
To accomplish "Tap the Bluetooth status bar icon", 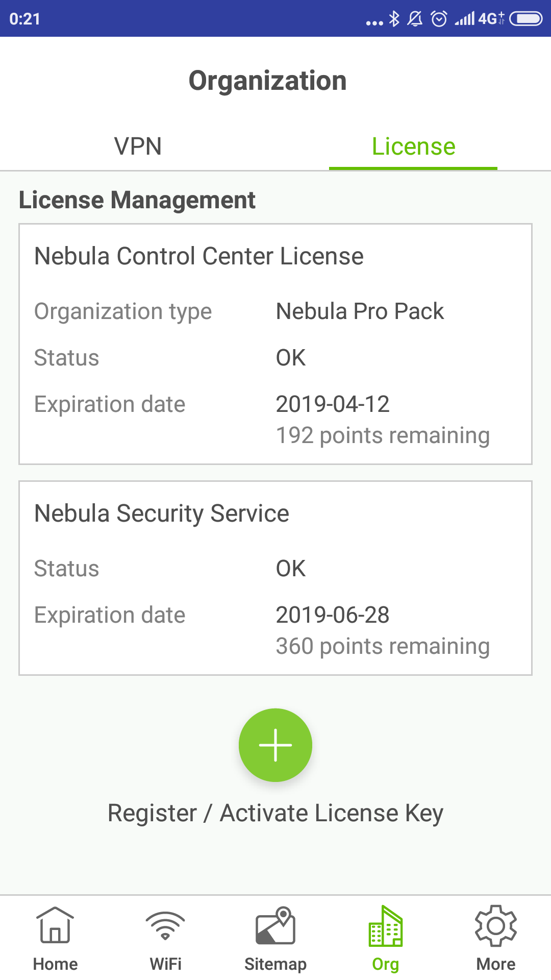I will tap(394, 19).
